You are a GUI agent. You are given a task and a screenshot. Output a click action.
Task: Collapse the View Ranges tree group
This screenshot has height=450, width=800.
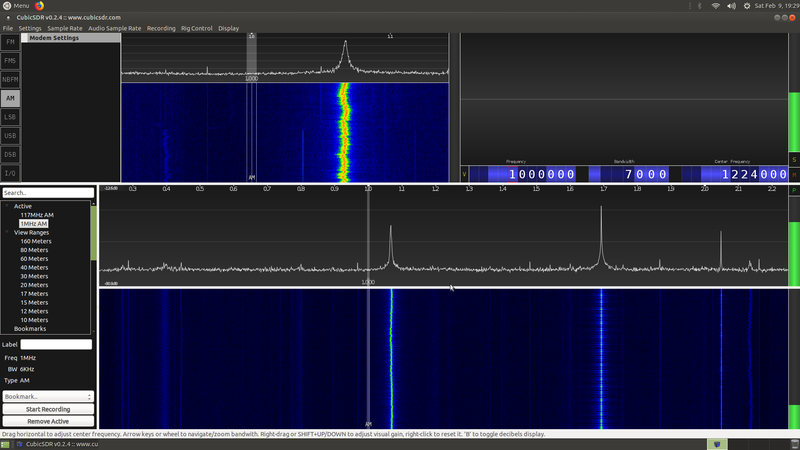pyautogui.click(x=7, y=232)
